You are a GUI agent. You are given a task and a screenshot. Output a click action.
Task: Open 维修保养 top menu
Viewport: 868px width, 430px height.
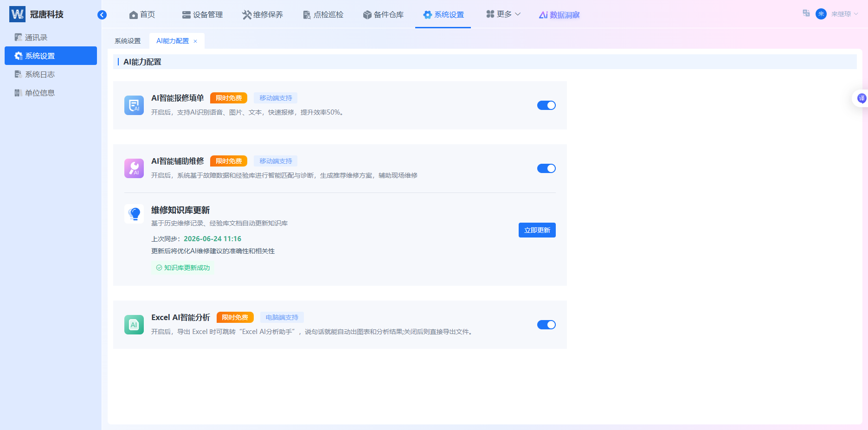pyautogui.click(x=263, y=14)
